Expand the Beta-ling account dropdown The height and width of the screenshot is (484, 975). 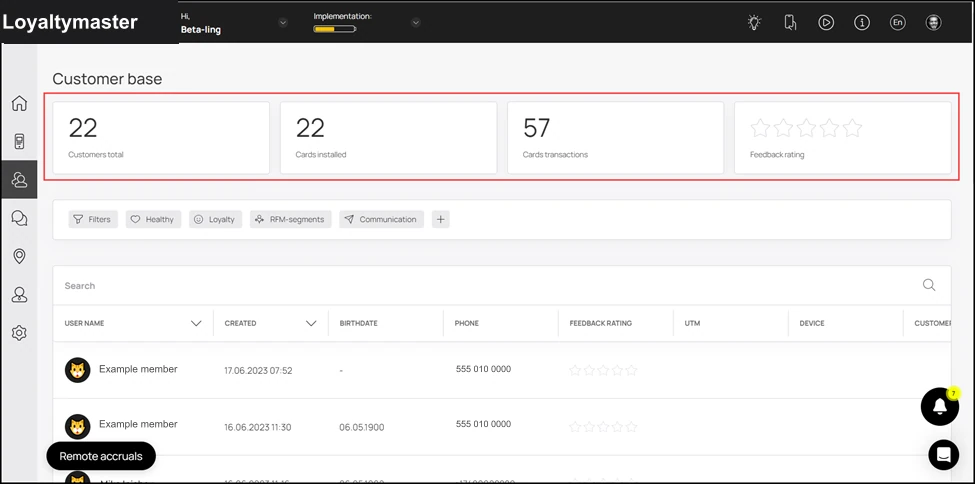[283, 23]
